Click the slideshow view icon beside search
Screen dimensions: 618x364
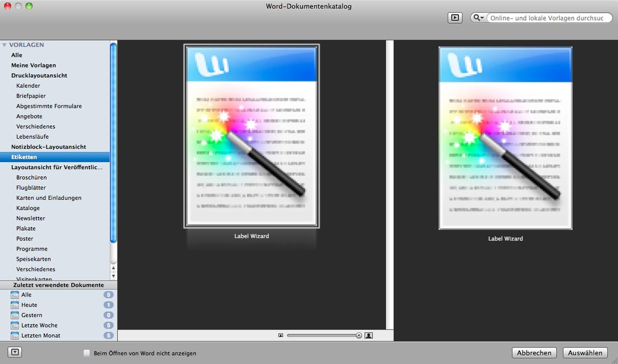[455, 18]
